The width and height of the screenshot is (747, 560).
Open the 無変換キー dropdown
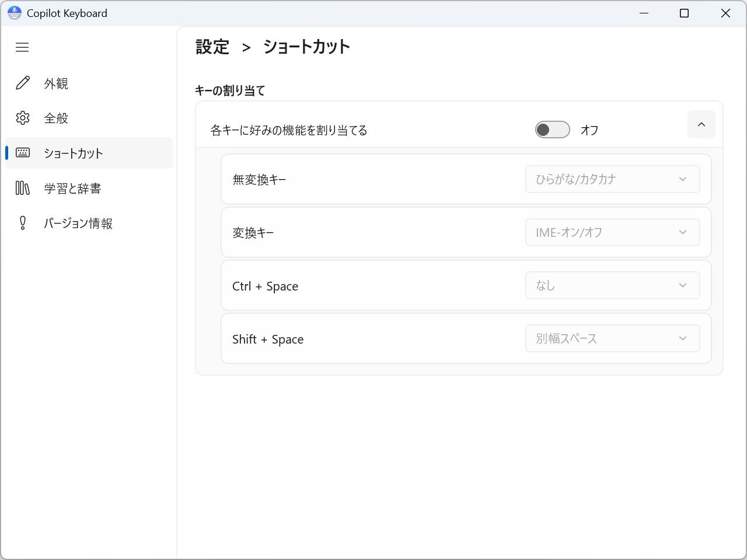(x=612, y=179)
